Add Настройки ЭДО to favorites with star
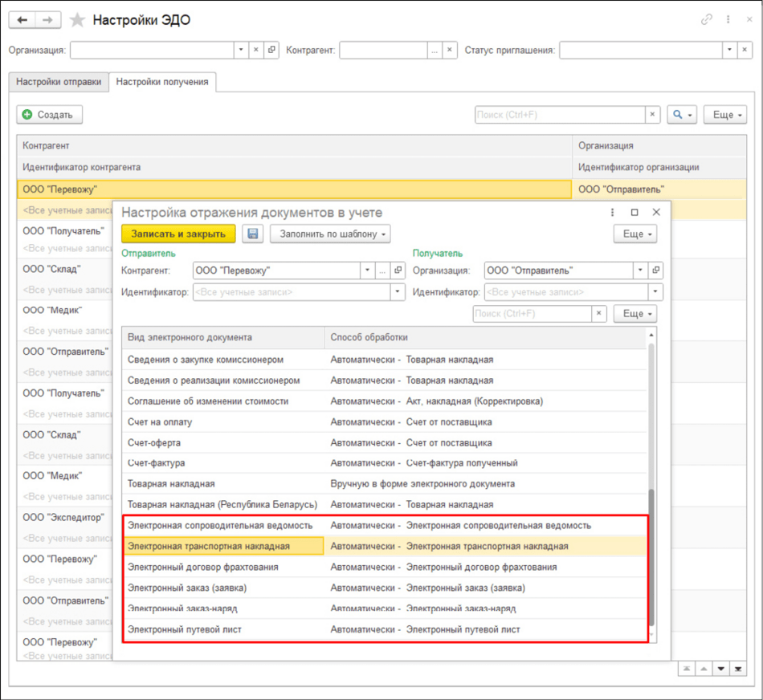Image resolution: width=763 pixels, height=700 pixels. pos(77,20)
